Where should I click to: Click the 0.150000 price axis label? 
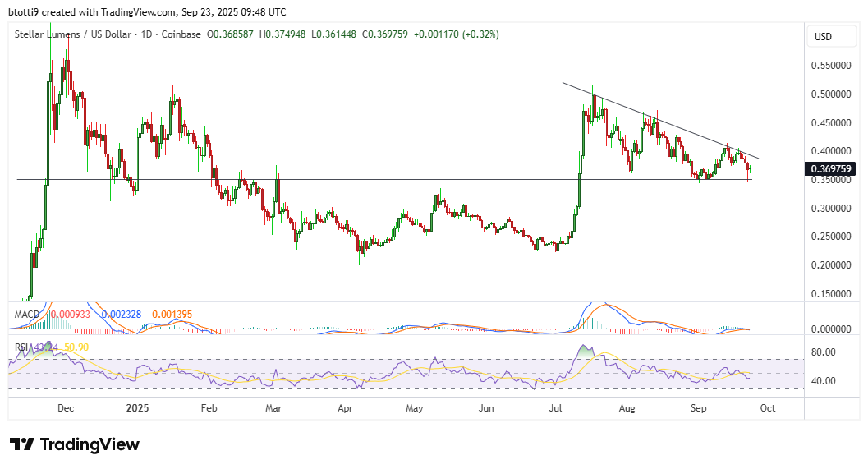point(831,293)
